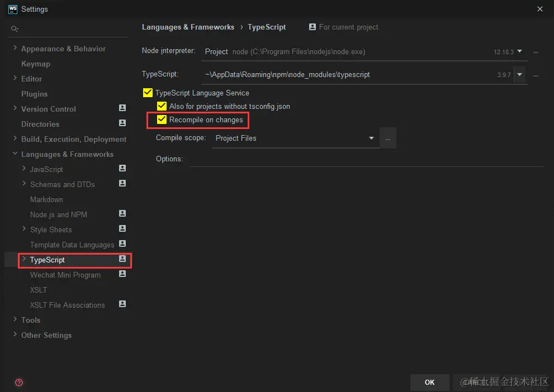This screenshot has width=554, height=392.
Task: Click the settings search magnifier icon
Action: click(x=15, y=29)
